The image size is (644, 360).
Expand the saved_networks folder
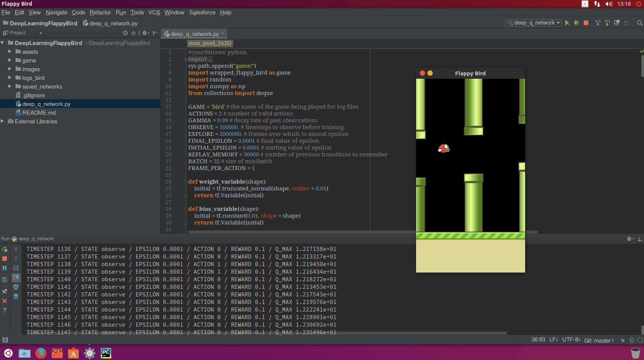pos(10,86)
